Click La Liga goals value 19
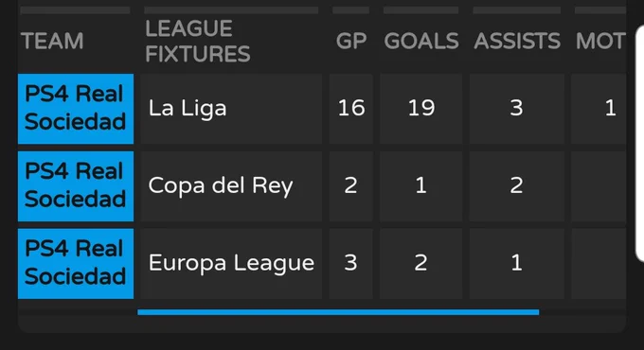The height and width of the screenshot is (350, 644). pos(421,109)
